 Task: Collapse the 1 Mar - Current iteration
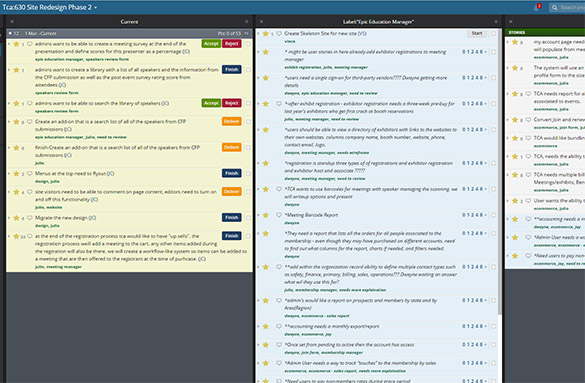click(x=10, y=34)
